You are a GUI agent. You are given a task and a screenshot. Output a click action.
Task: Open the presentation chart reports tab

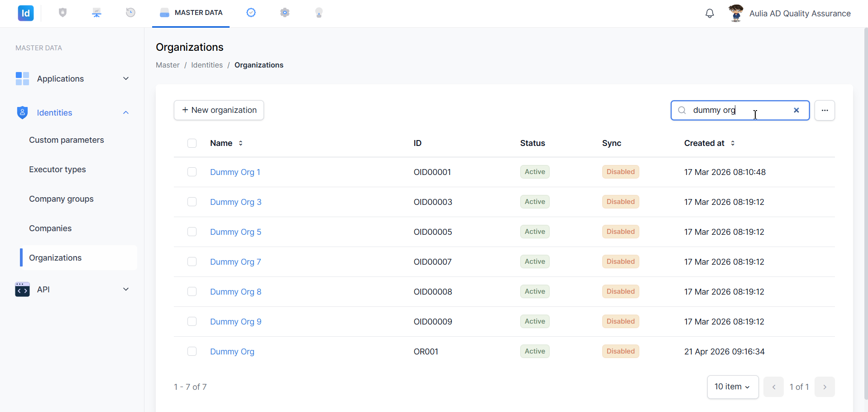[96, 13]
